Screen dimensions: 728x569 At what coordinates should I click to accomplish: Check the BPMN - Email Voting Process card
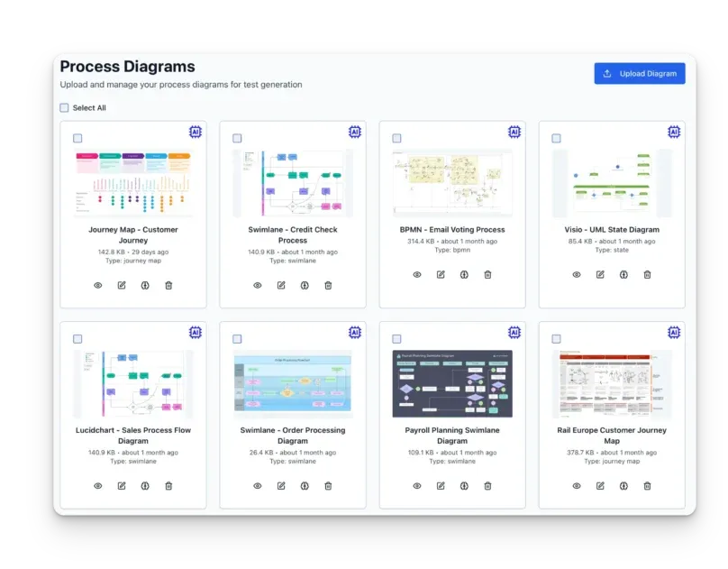click(x=397, y=139)
